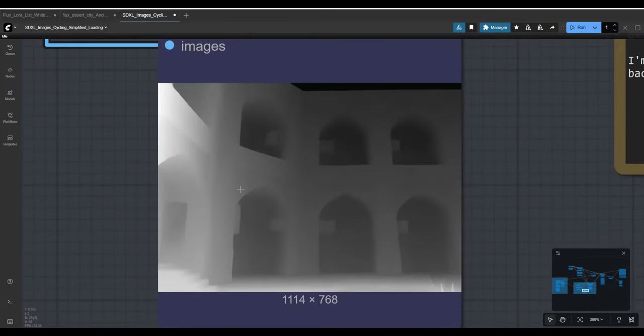The height and width of the screenshot is (336, 644).
Task: Open the Manager
Action: [495, 28]
